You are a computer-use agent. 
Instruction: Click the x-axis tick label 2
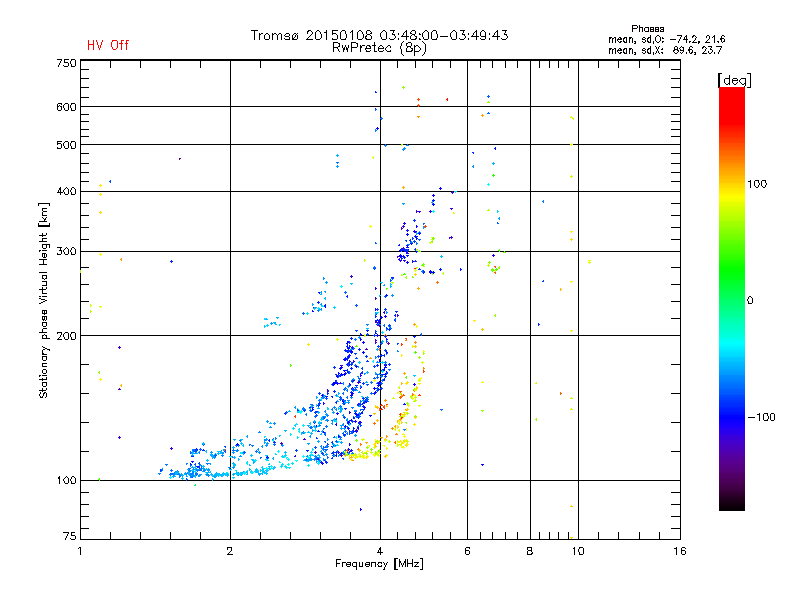[230, 551]
